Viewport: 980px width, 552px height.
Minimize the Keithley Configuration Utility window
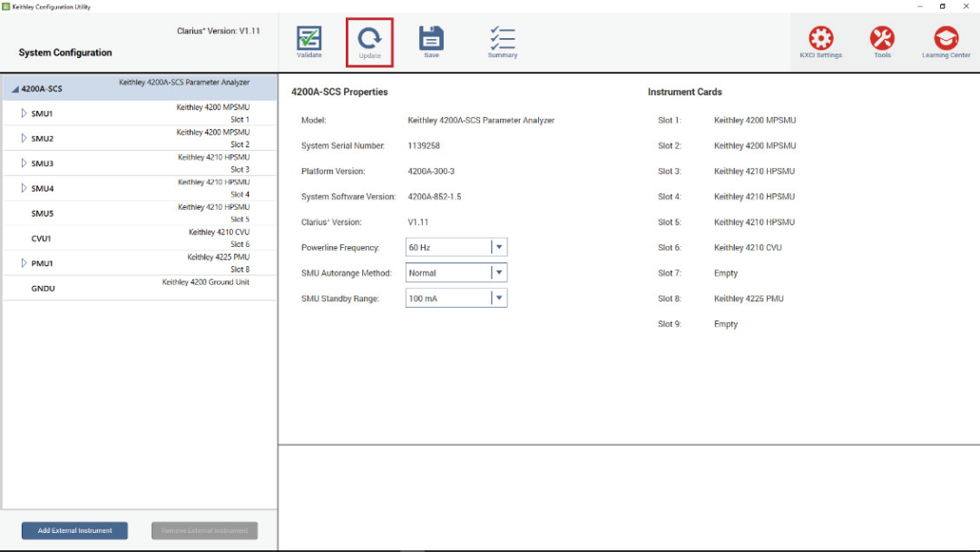(920, 6)
